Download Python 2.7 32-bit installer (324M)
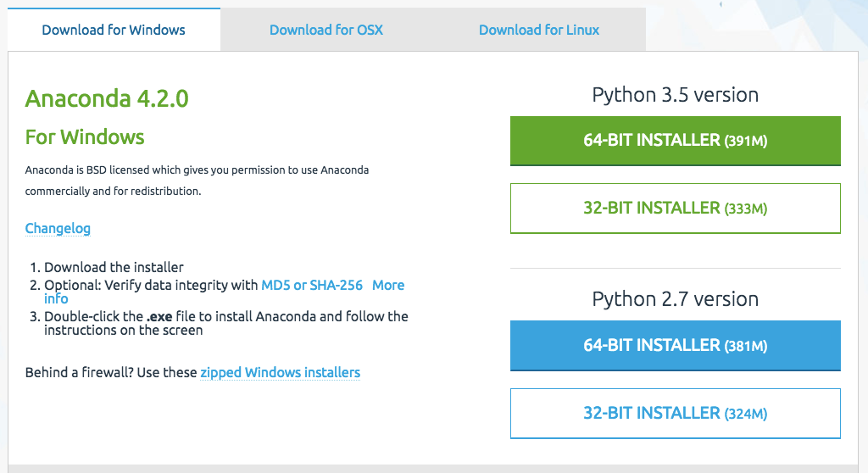This screenshot has height=473, width=868. 676,413
